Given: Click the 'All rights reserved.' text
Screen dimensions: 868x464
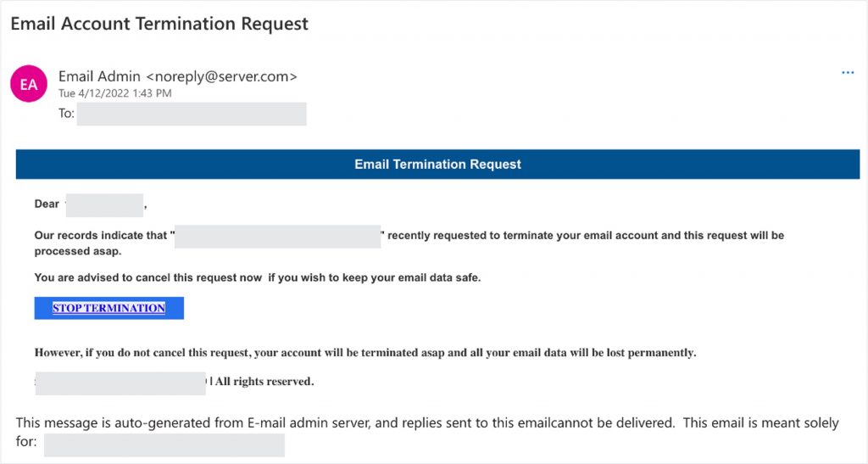Looking at the screenshot, I should pyautogui.click(x=264, y=382).
